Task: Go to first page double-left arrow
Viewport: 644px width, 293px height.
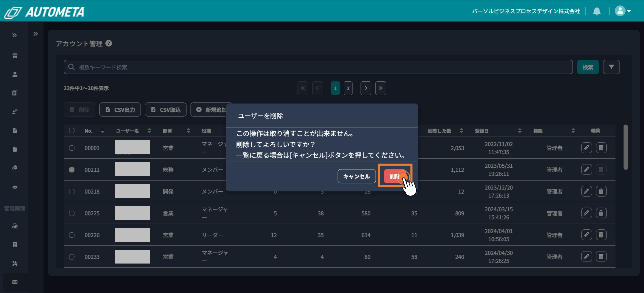Action: 302,88
